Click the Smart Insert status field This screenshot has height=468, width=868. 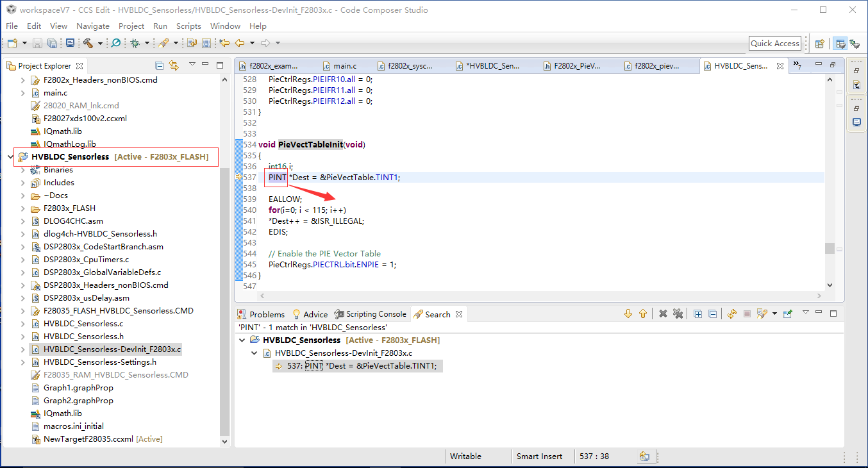[539, 456]
